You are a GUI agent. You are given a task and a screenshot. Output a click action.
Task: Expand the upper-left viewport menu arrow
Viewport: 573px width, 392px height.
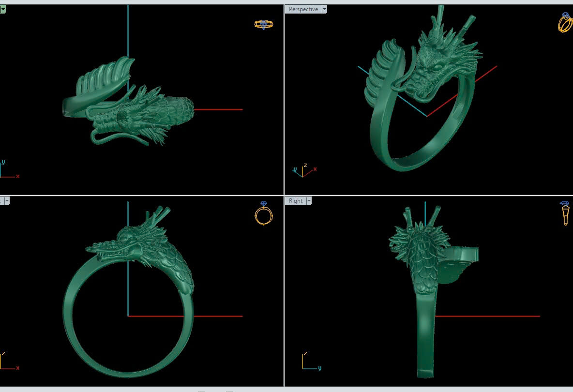click(x=2, y=9)
